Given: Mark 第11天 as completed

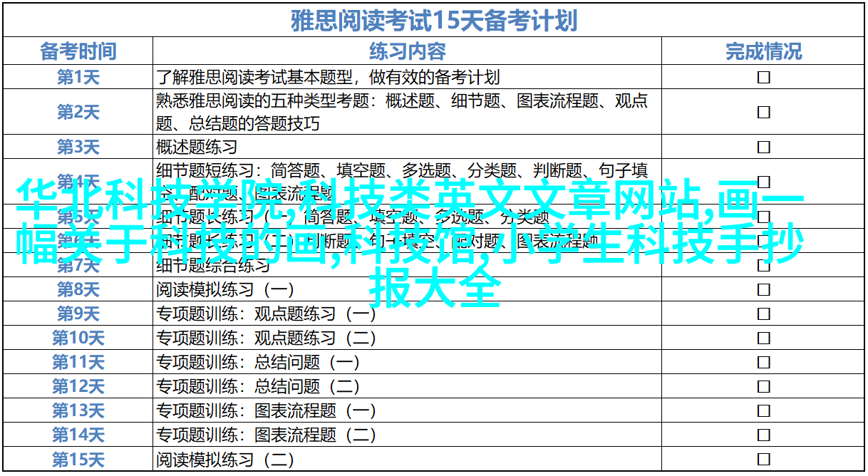Looking at the screenshot, I should (763, 362).
